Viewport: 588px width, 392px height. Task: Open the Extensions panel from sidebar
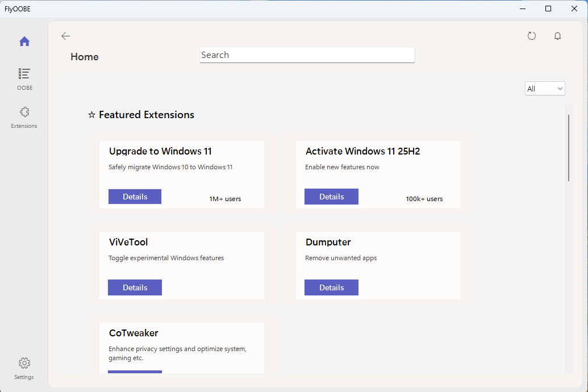click(x=24, y=116)
